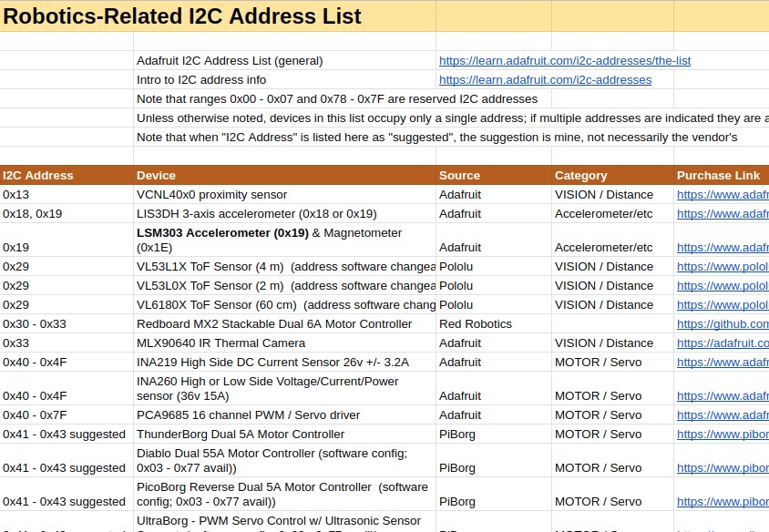
Task: Open the GitHub link for Redboard MX2
Action: [x=722, y=324]
